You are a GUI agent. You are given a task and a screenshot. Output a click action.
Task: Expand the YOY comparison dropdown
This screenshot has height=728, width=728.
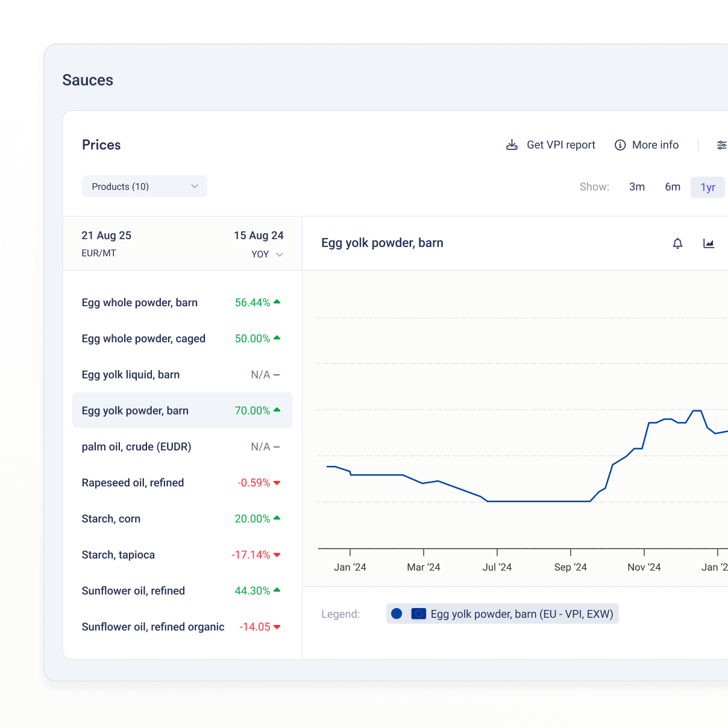pos(268,254)
